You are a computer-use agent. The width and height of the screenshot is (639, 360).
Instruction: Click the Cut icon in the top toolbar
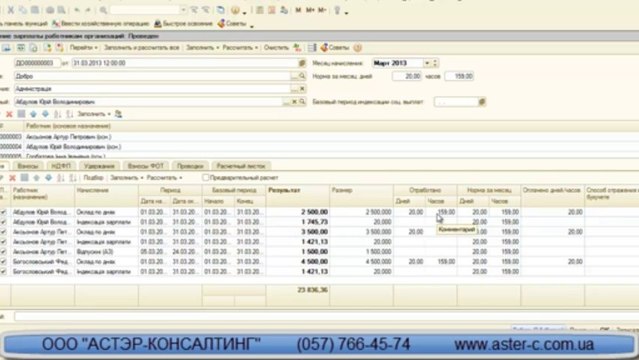11,10
